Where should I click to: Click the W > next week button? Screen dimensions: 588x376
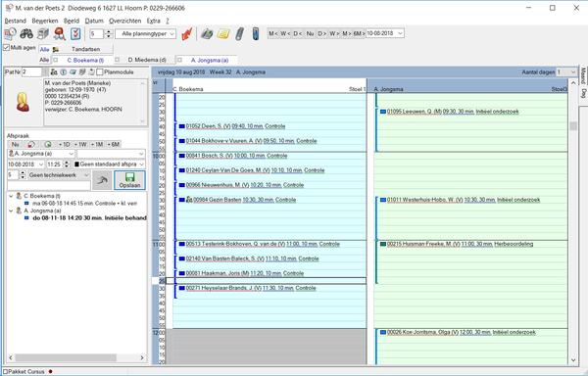coord(334,33)
